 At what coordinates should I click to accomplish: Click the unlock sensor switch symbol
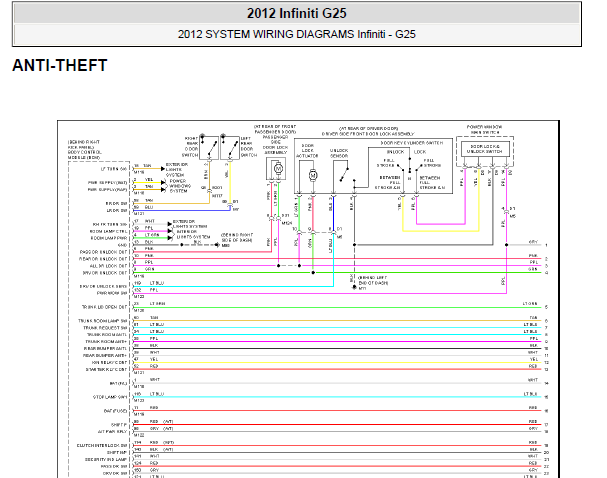(x=344, y=174)
